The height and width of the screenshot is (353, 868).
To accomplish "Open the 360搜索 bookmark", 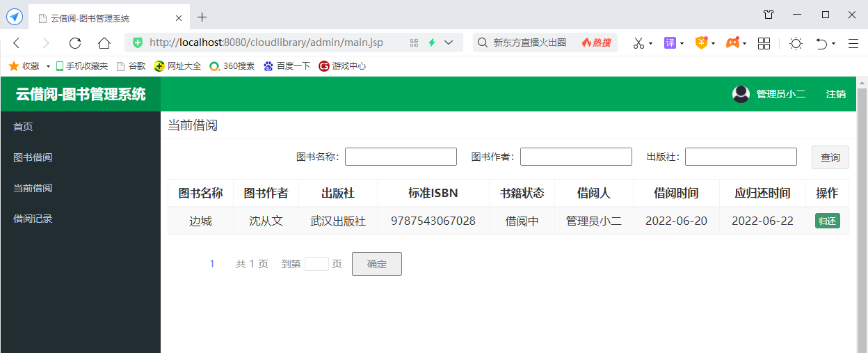I will 232,66.
